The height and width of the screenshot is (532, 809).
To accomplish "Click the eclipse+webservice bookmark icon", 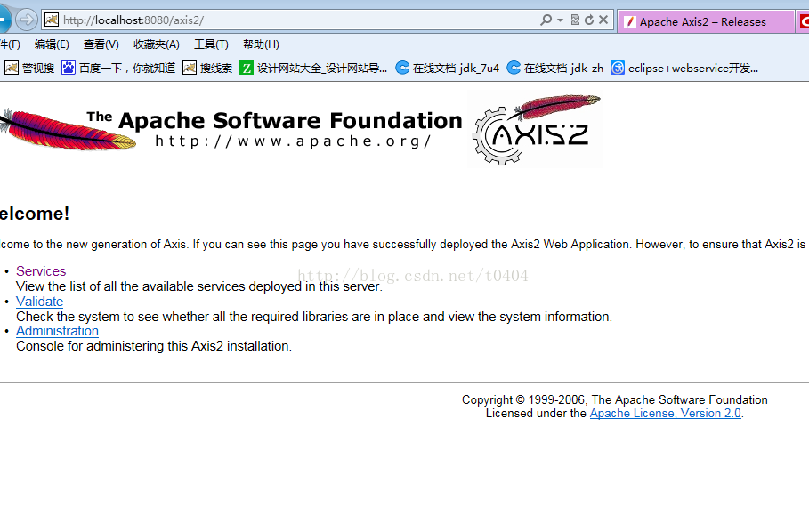I will click(618, 68).
